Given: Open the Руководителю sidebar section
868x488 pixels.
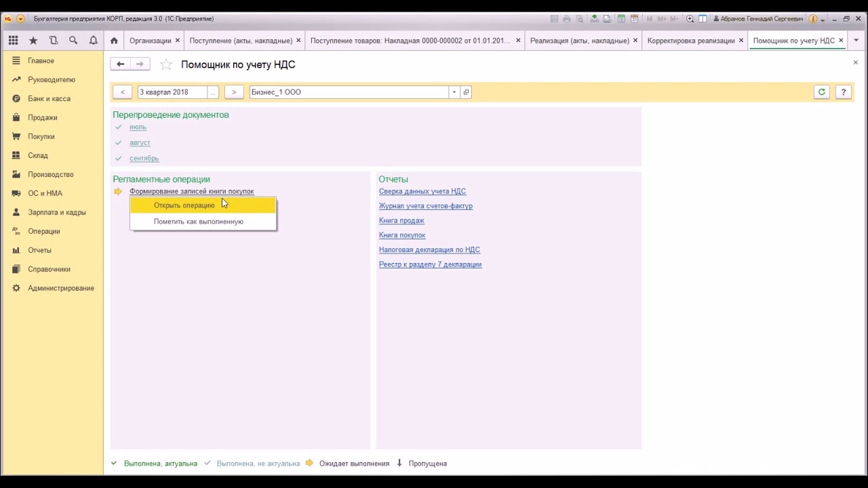Looking at the screenshot, I should [x=53, y=80].
